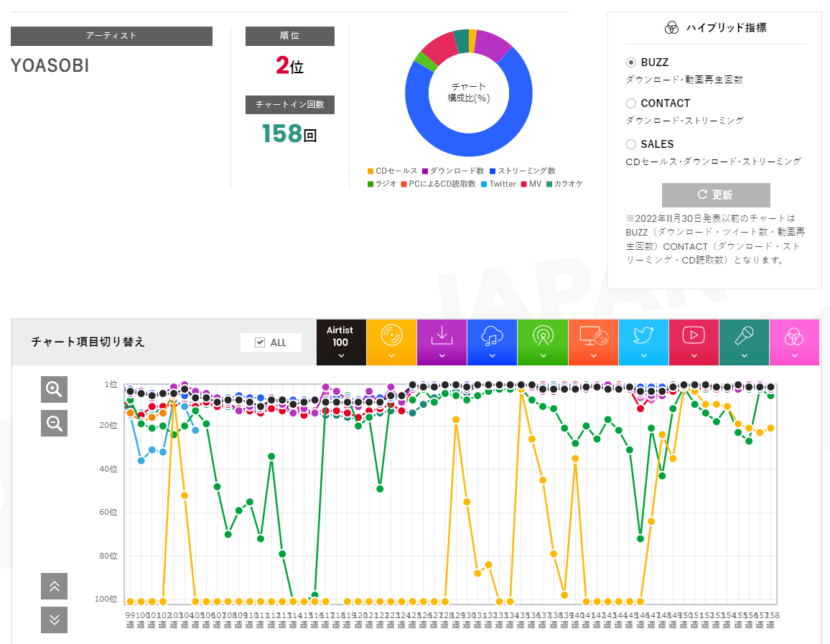The image size is (830, 644).
Task: Click the 20位 y-axis label
Action: coord(108,426)
